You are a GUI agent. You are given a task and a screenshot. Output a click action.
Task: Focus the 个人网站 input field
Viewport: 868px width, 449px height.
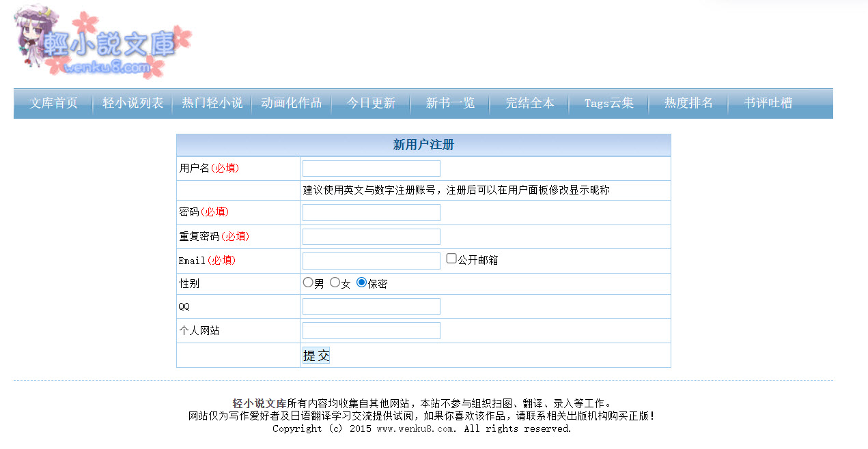(x=372, y=331)
